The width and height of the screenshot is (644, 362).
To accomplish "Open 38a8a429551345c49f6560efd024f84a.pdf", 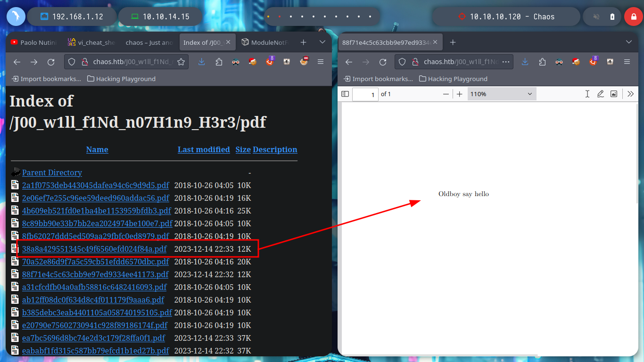I will [94, 249].
